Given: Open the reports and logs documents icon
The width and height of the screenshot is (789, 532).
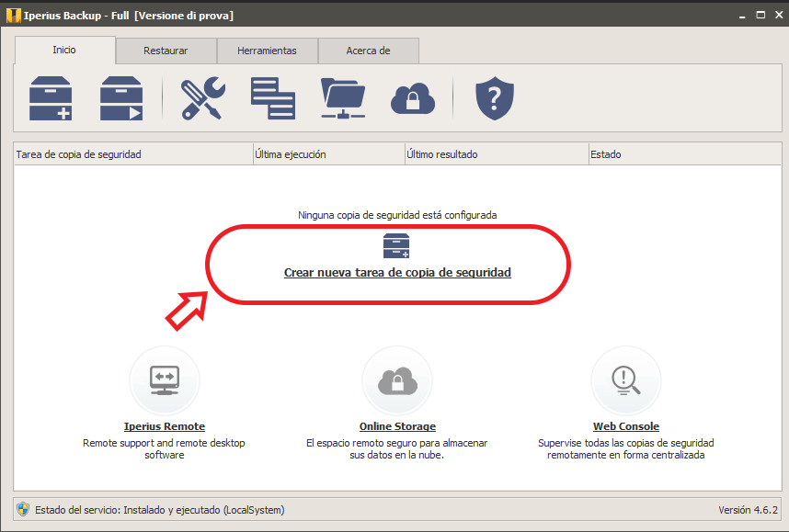Looking at the screenshot, I should click(273, 98).
